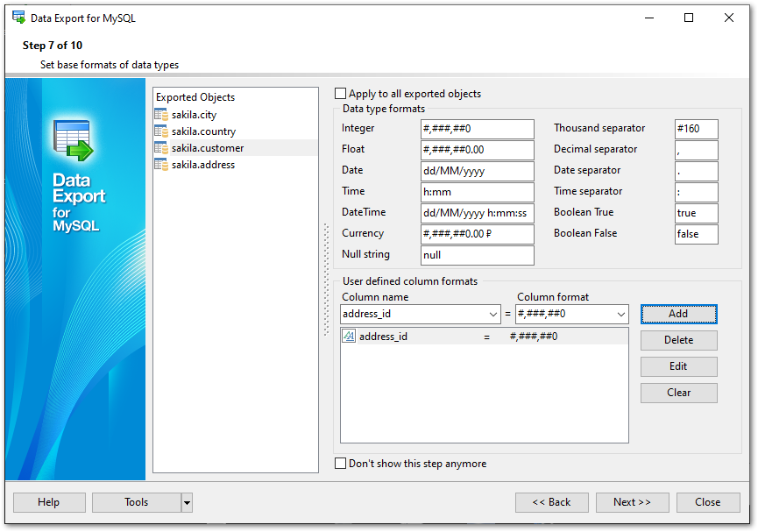Click the Time format field

point(477,192)
